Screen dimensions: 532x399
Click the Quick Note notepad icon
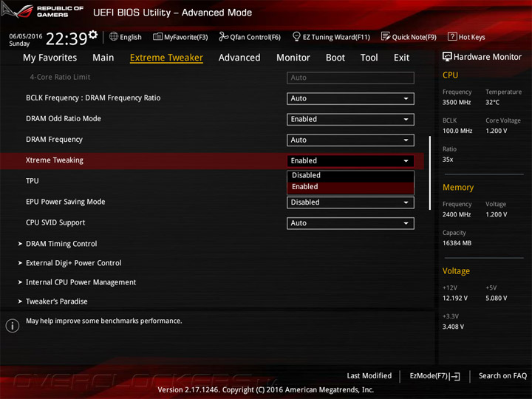386,36
